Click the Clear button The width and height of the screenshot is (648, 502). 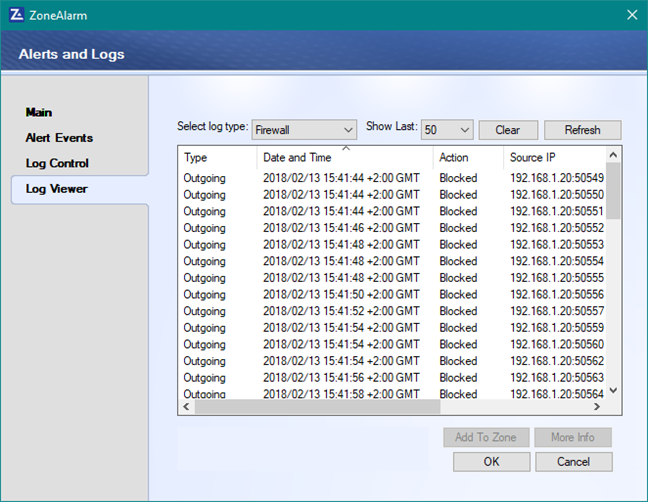(508, 130)
